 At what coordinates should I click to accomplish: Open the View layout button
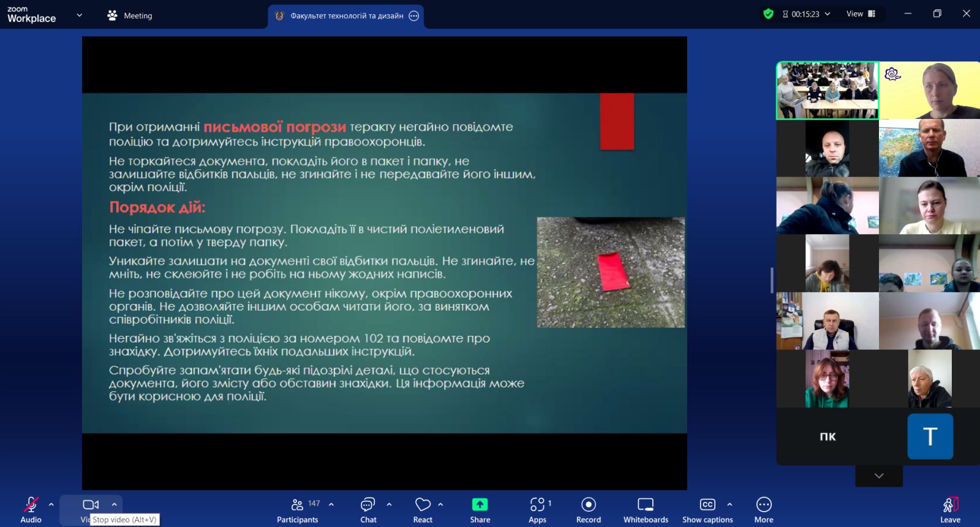click(x=861, y=13)
